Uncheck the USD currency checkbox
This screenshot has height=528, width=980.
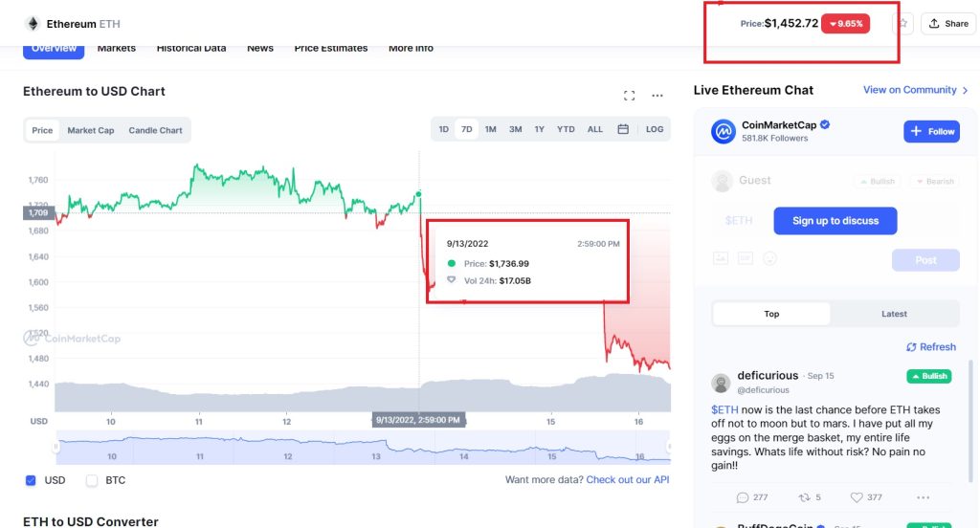31,480
